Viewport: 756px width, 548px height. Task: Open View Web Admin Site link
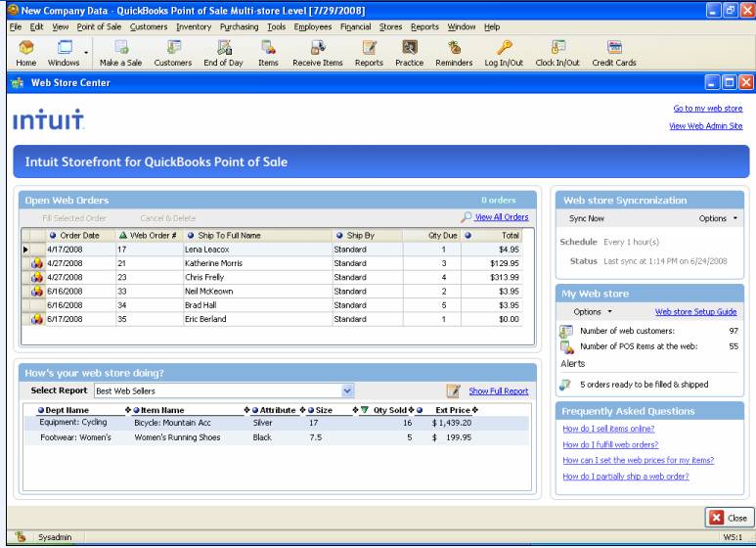(x=706, y=126)
